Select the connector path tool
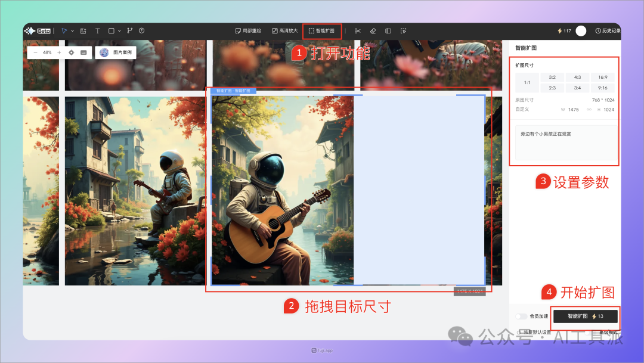Viewport: 644px width, 363px height. pyautogui.click(x=130, y=31)
